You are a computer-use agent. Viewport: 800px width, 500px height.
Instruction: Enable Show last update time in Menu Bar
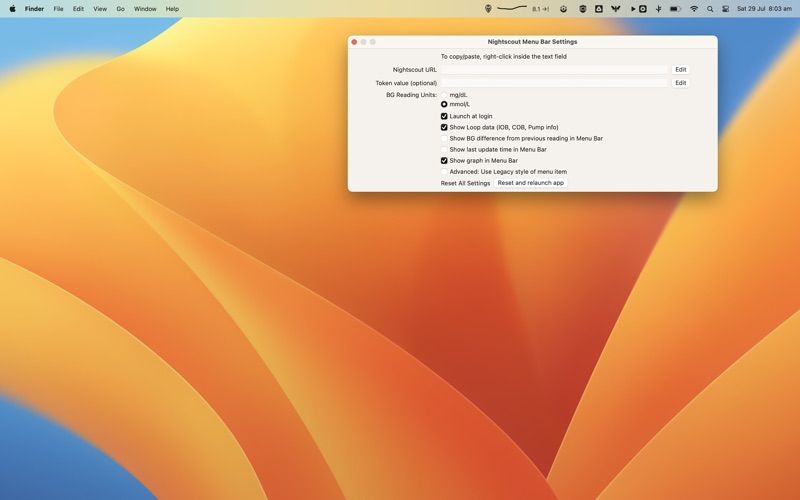[x=444, y=149]
